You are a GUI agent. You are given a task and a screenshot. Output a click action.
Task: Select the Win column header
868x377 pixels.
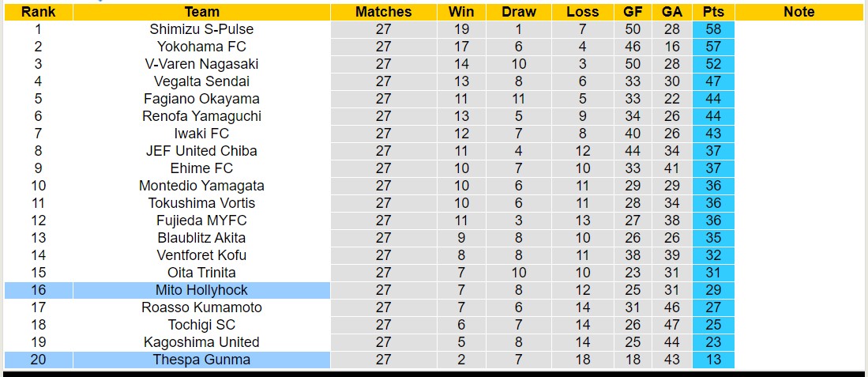click(461, 12)
